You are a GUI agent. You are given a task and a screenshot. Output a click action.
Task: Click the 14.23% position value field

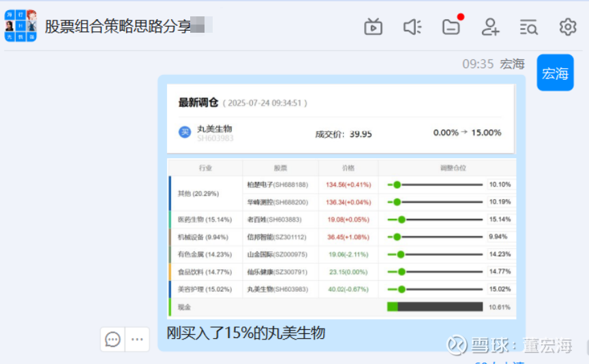coord(500,254)
